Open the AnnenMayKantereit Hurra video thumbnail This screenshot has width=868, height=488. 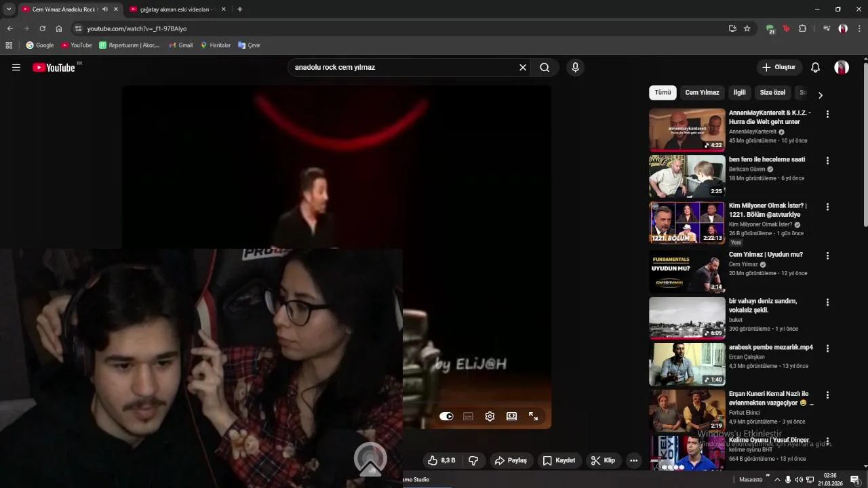tap(687, 129)
